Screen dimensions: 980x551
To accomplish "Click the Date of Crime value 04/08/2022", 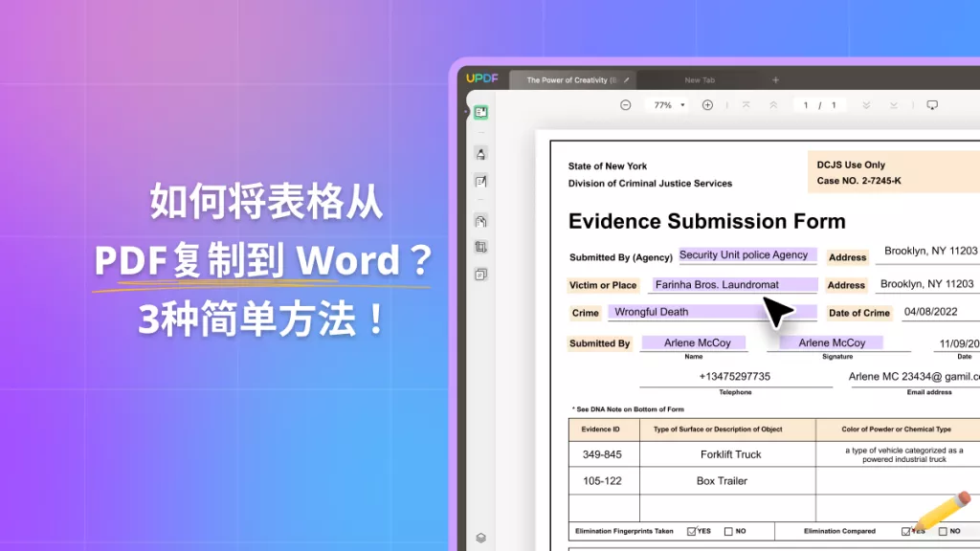I will [930, 312].
